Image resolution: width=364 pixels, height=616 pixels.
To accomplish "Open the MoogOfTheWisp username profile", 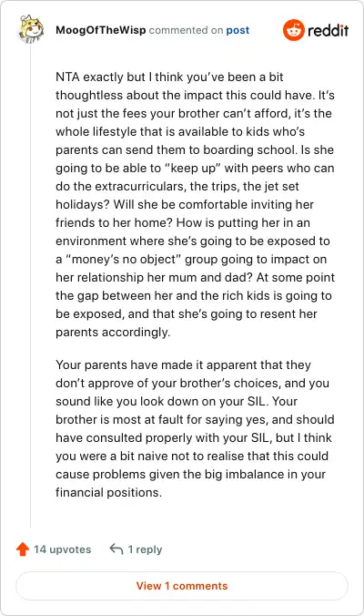I will click(100, 30).
